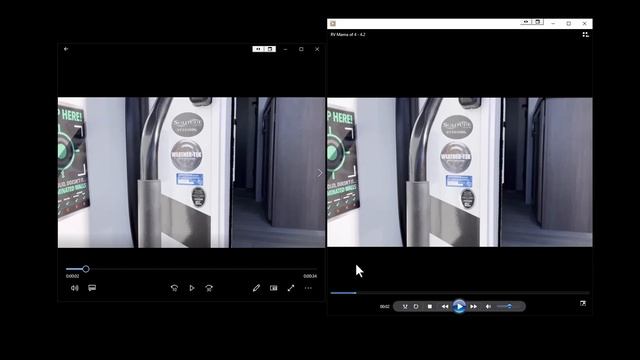Click left remote icon in Media Player title bar

tap(526, 22)
